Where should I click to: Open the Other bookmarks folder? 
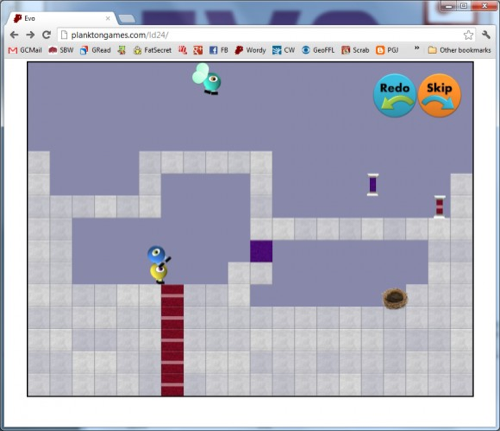tap(460, 50)
